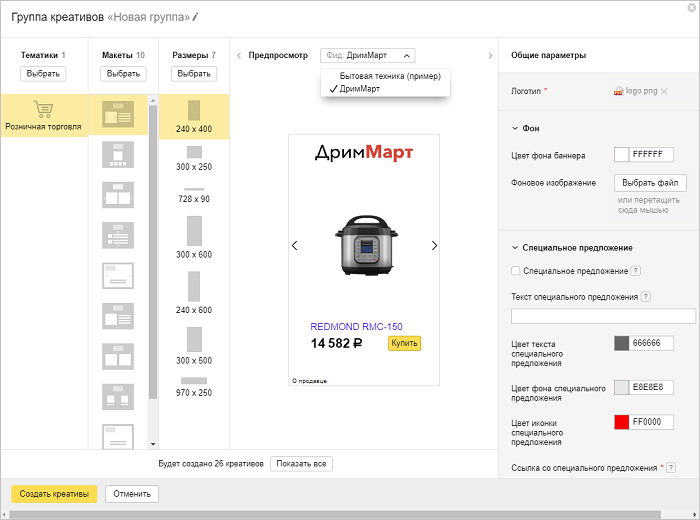Viewport: 700px width, 520px height.
Task: Click Выбрать under Размеры
Action: (194, 74)
